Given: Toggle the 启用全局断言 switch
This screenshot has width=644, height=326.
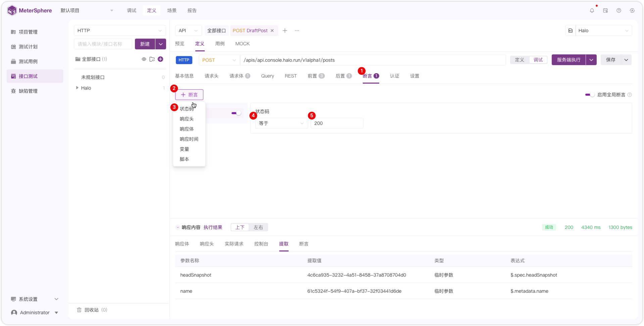Looking at the screenshot, I should tap(590, 95).
